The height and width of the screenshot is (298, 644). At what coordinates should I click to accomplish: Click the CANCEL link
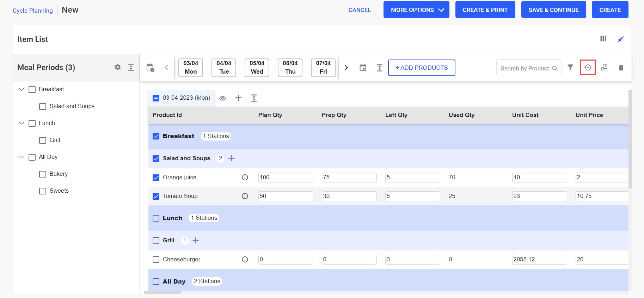point(360,10)
